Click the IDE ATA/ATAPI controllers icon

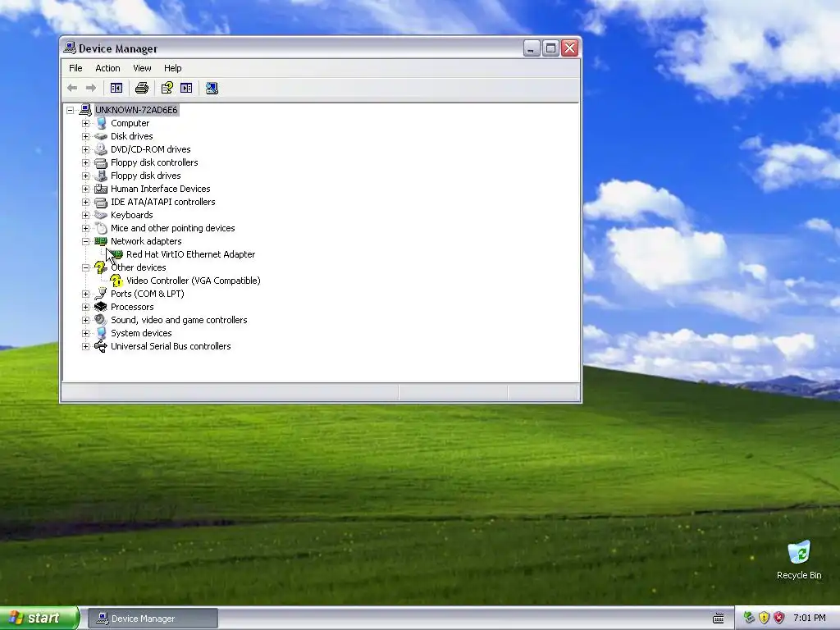point(101,202)
